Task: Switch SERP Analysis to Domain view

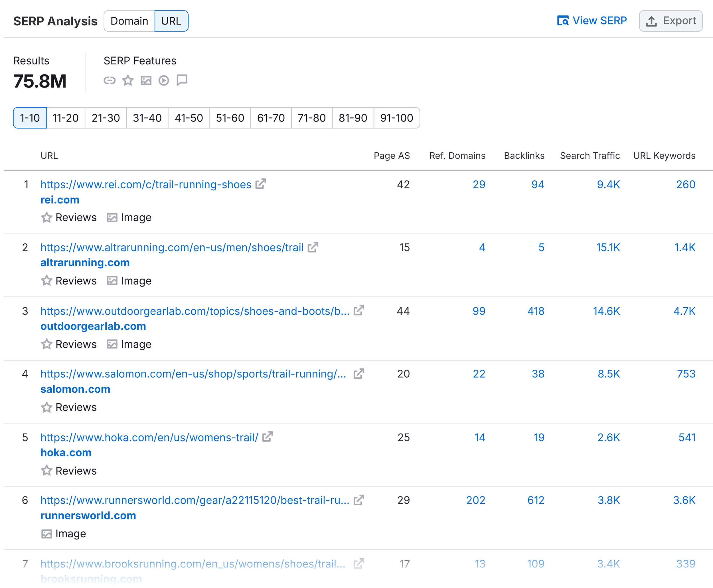Action: pyautogui.click(x=129, y=21)
